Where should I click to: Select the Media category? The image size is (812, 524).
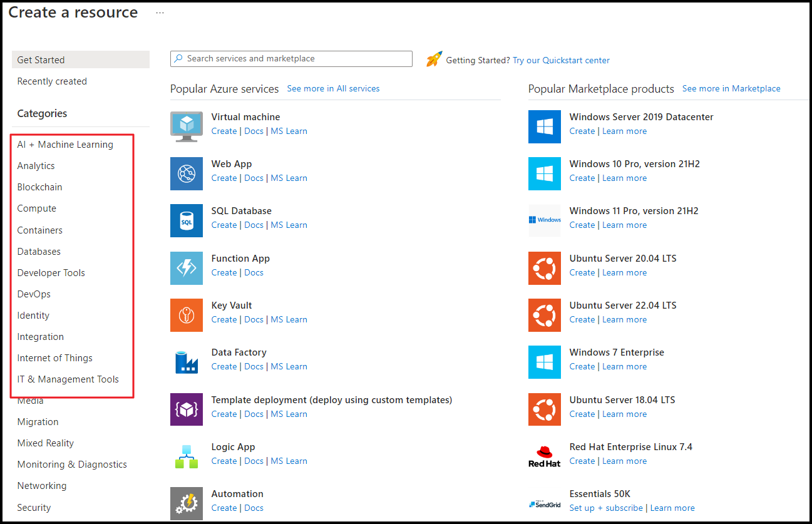[30, 401]
